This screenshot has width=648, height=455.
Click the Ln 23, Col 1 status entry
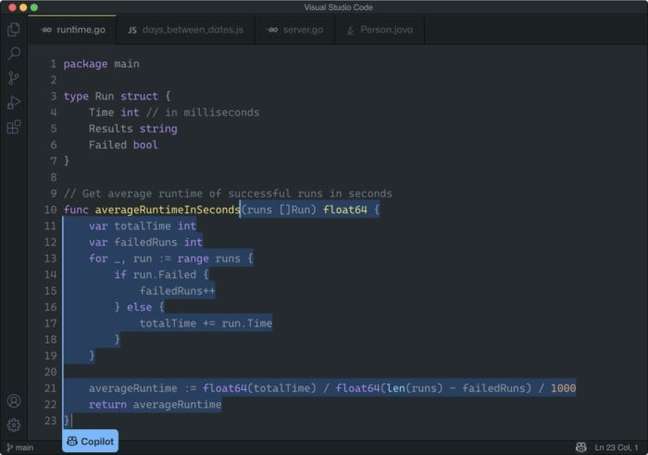pyautogui.click(x=616, y=448)
